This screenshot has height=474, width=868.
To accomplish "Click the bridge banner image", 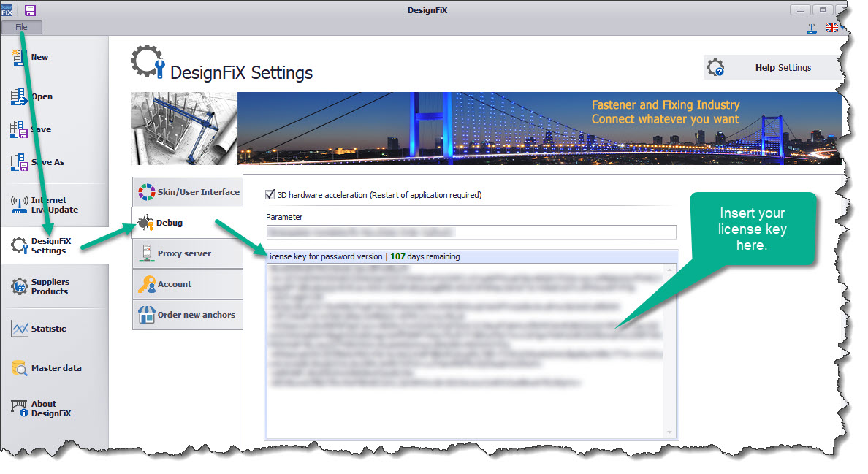I will (540, 129).
